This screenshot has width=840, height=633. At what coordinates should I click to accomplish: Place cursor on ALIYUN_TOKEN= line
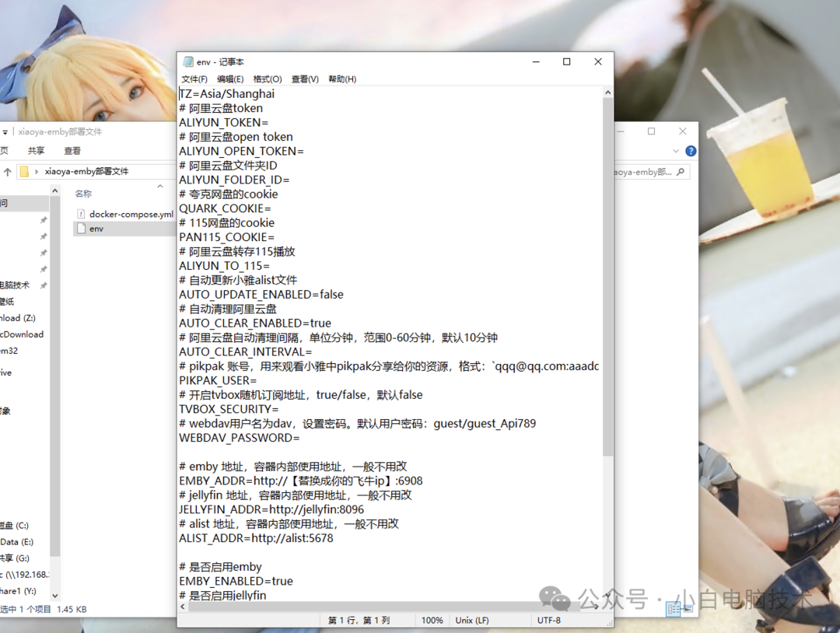click(223, 123)
